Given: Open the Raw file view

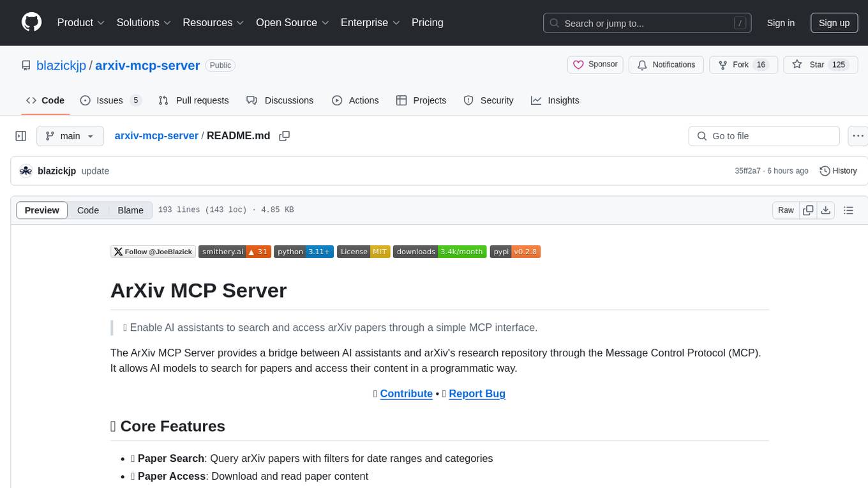Looking at the screenshot, I should pos(786,210).
